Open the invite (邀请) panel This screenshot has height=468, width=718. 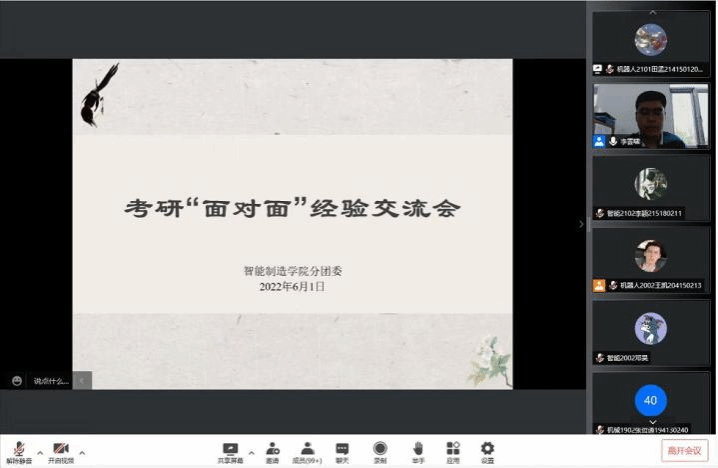(272, 451)
